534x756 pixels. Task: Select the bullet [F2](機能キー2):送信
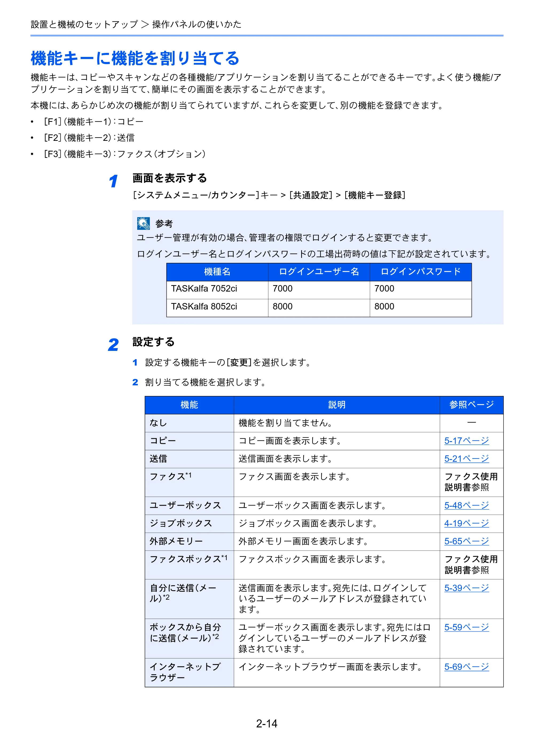point(89,138)
